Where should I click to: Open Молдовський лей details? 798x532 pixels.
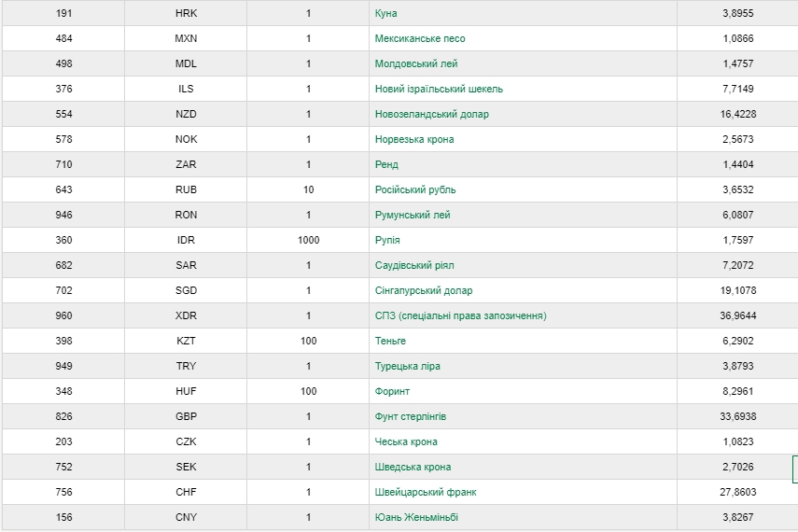415,63
